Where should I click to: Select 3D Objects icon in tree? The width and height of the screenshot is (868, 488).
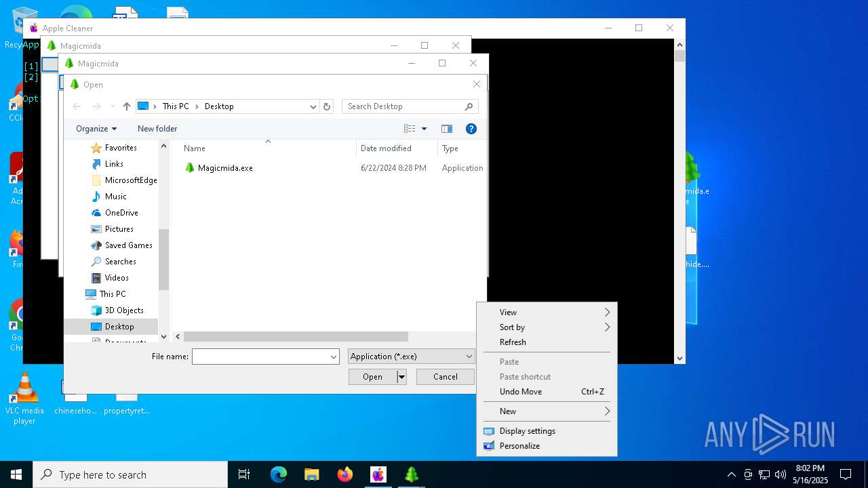coord(96,310)
